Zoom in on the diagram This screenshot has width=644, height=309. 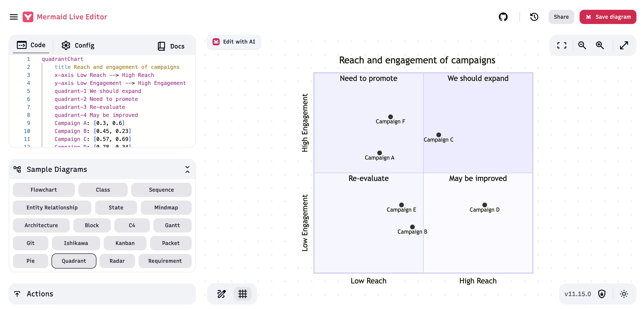[x=600, y=45]
